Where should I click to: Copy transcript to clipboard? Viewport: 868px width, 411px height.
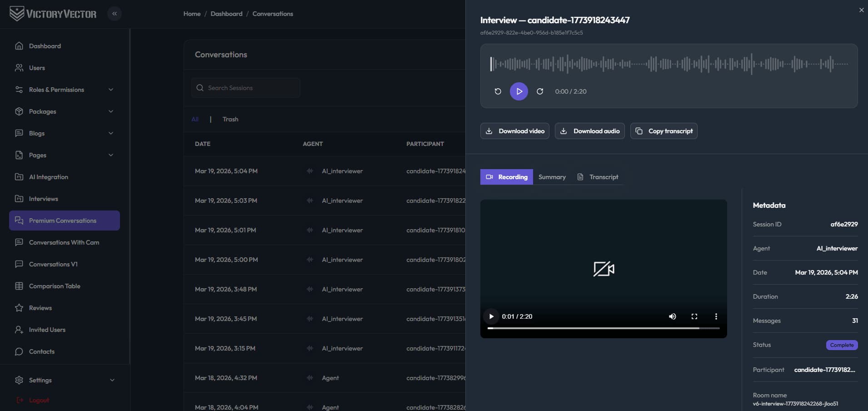point(664,131)
